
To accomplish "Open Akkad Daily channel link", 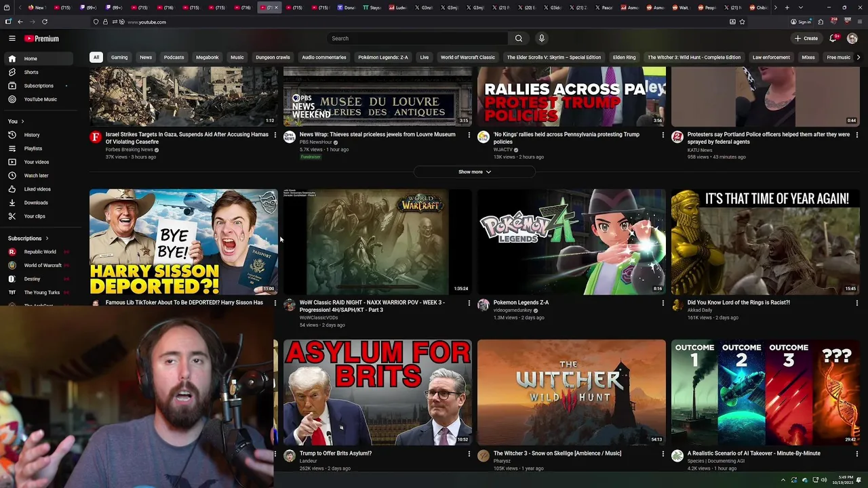I will pos(700,310).
